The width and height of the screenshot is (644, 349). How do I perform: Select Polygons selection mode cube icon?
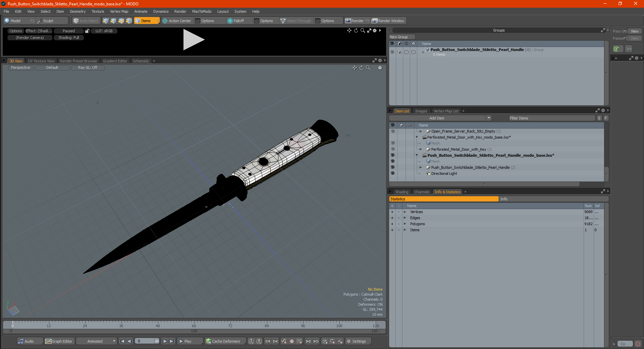(121, 21)
